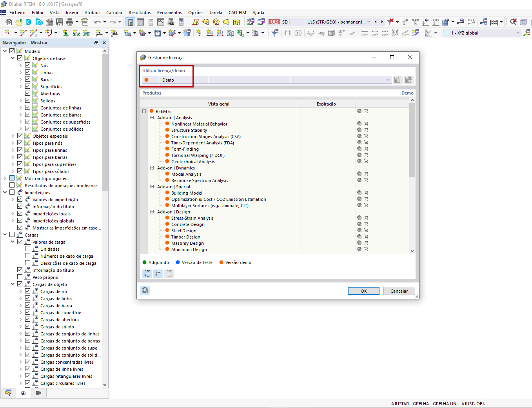Select the globe icon in the license dialog

pyautogui.click(x=145, y=290)
